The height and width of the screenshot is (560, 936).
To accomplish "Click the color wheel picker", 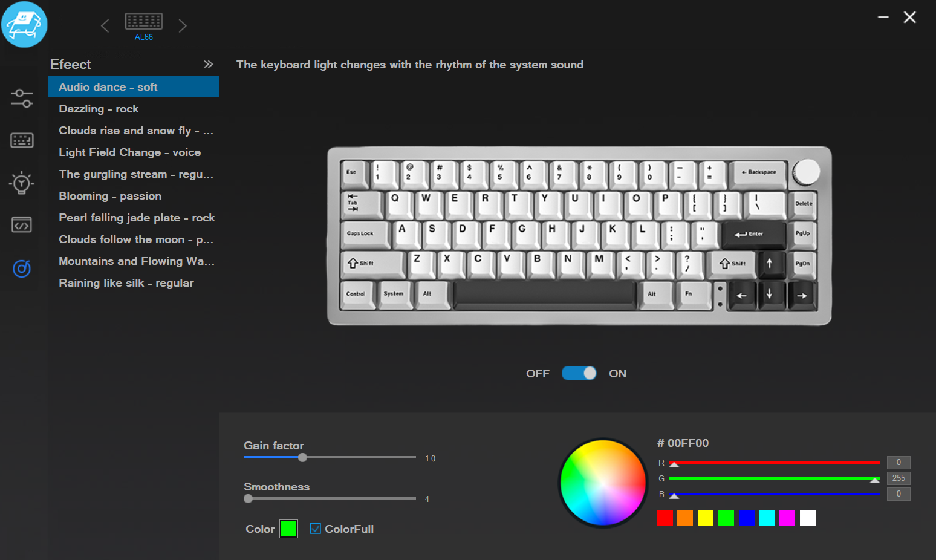I will (603, 483).
